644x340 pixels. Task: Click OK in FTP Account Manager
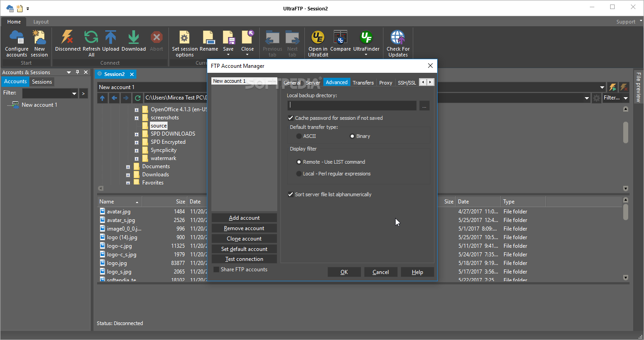click(x=344, y=272)
